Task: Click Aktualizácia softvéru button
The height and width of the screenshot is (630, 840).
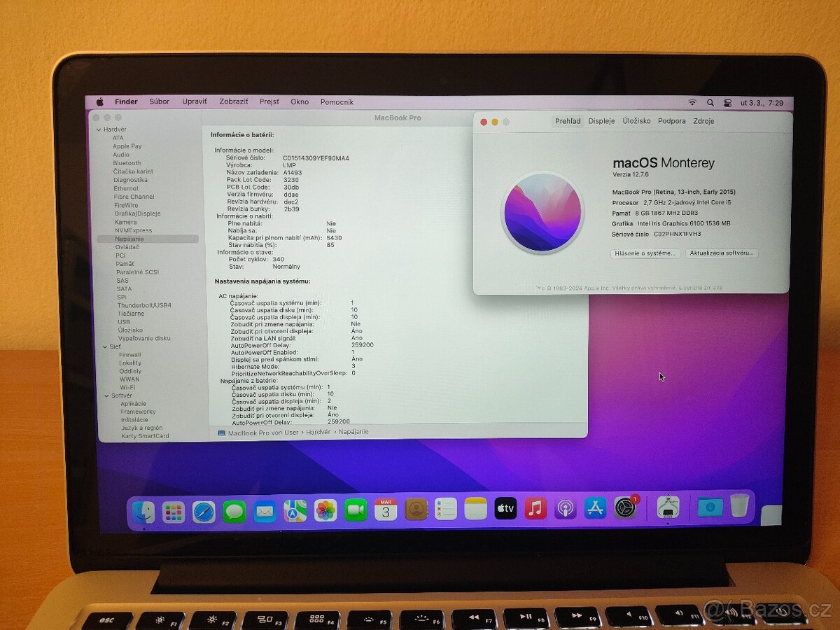Action: [722, 253]
